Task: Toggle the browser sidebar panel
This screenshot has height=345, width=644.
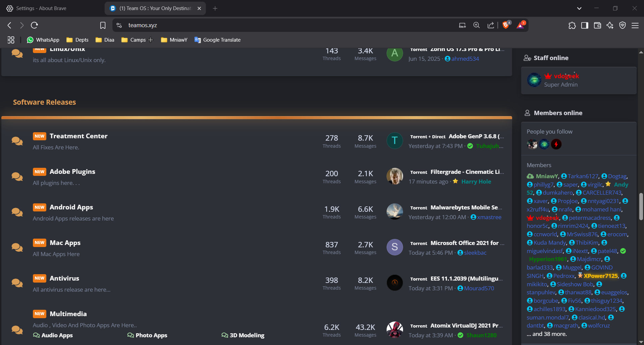Action: pos(585,25)
